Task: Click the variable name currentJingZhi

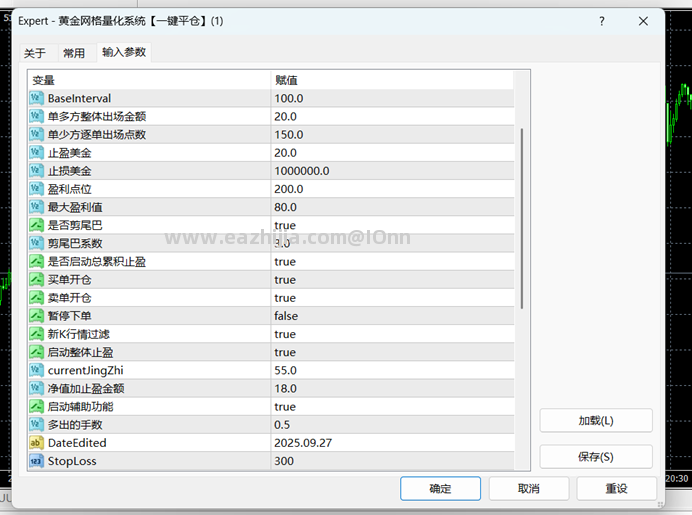Action: point(86,370)
